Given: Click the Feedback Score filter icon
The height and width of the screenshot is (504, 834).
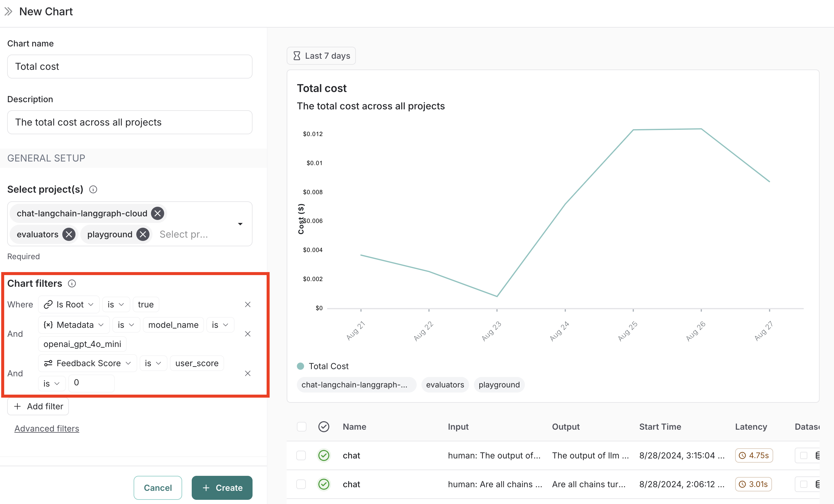Looking at the screenshot, I should pyautogui.click(x=48, y=363).
